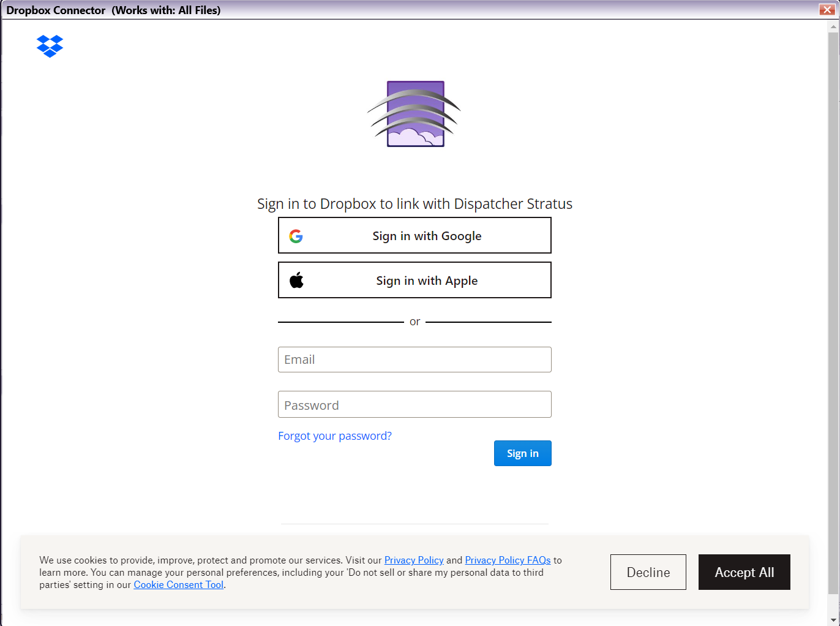Click the Dispatcher Stratus app logo
This screenshot has width=840, height=626.
click(x=414, y=114)
